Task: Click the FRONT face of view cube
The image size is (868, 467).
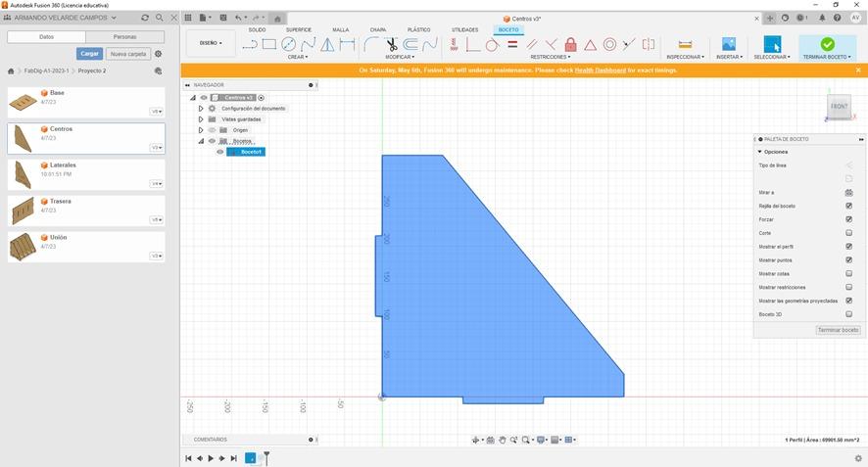Action: (839, 107)
